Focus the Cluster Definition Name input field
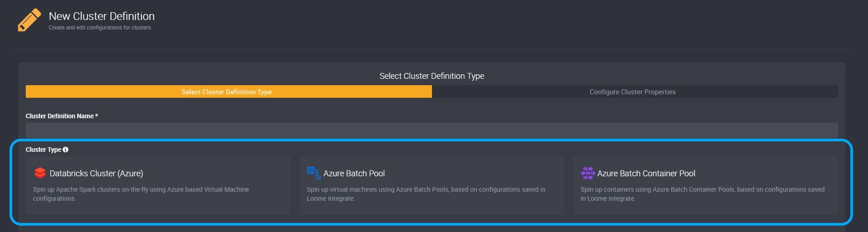Viewport: 868px width, 232px height. pos(432,130)
